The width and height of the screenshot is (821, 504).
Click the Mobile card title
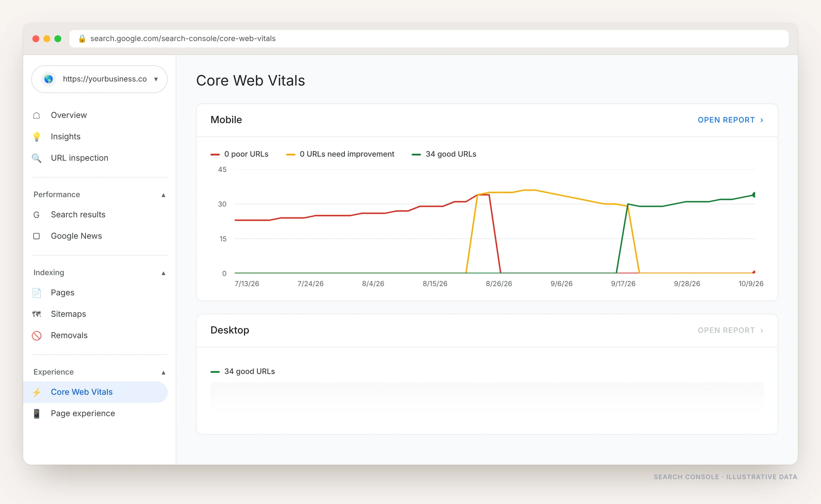pyautogui.click(x=226, y=120)
